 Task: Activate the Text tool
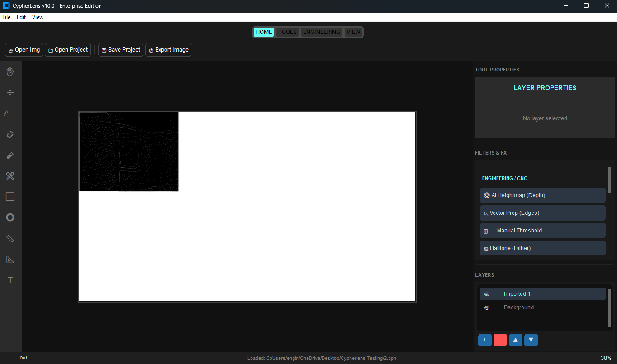[x=10, y=279]
